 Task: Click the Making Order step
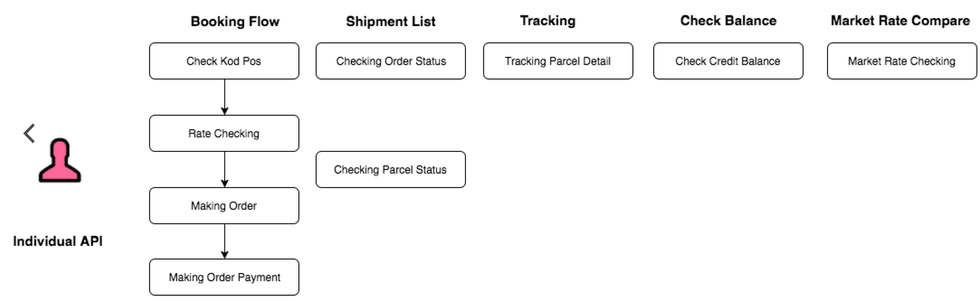(x=224, y=205)
